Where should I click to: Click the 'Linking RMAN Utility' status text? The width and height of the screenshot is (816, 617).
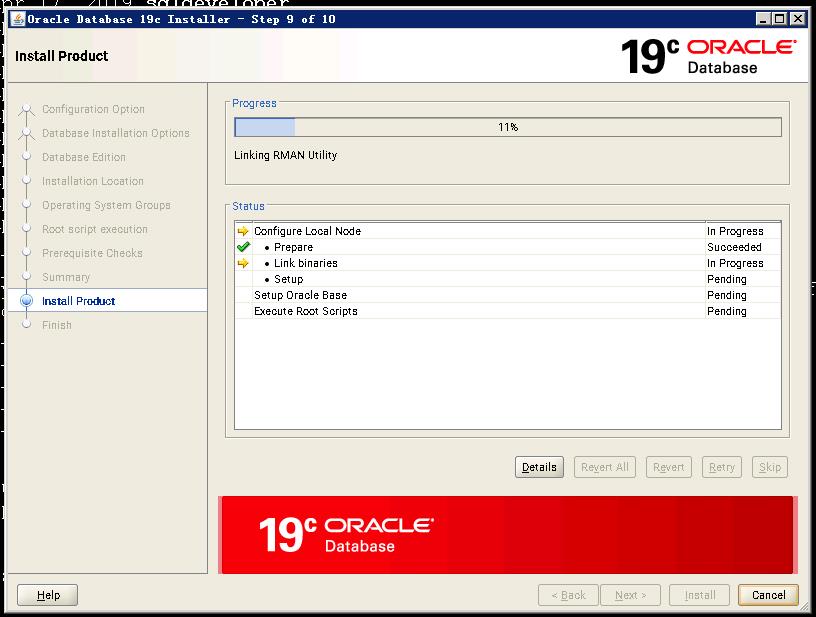click(285, 155)
